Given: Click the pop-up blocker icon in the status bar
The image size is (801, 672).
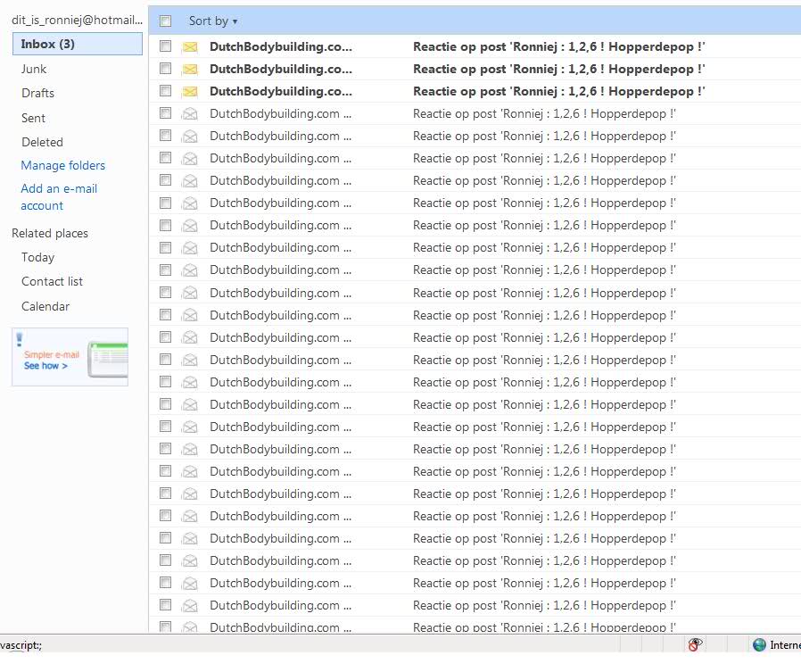Looking at the screenshot, I should tap(695, 645).
